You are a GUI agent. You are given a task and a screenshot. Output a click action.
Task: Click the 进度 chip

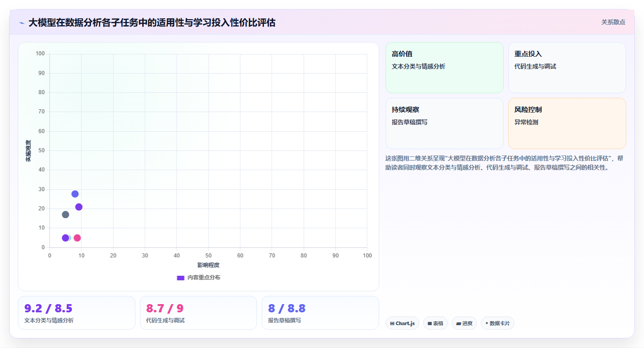(464, 323)
